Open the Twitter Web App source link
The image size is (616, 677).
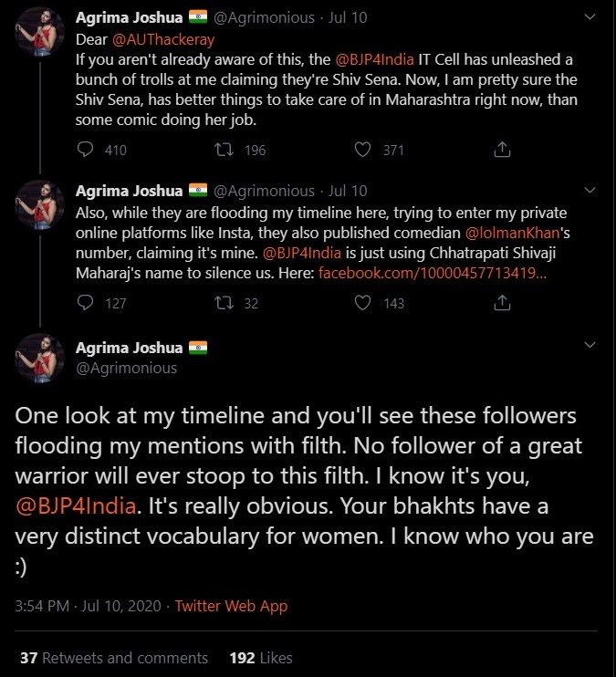(231, 606)
